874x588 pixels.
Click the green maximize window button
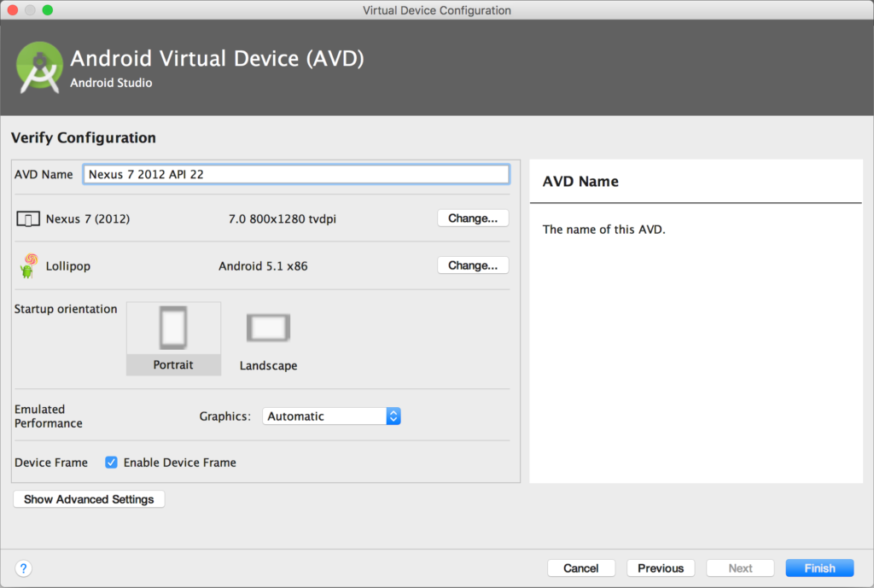(x=48, y=10)
